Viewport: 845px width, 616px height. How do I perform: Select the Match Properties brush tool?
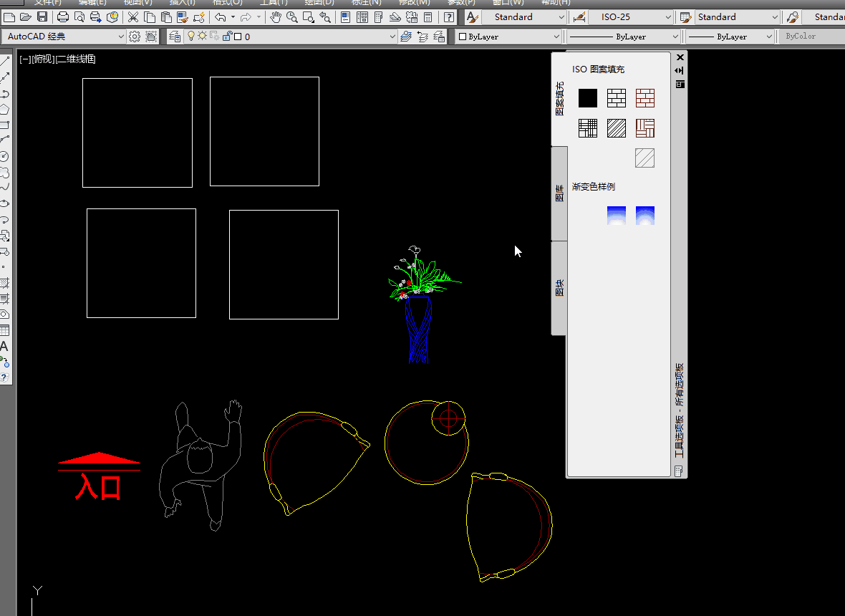[x=183, y=17]
